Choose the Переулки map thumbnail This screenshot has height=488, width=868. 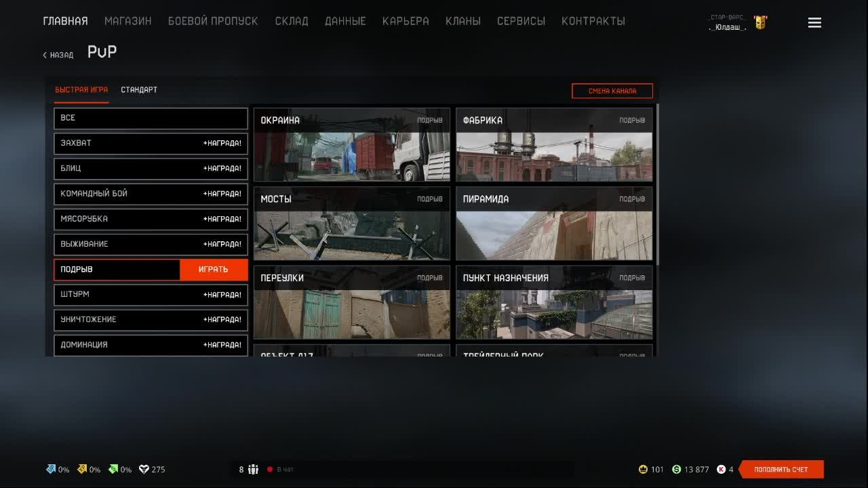pos(352,302)
